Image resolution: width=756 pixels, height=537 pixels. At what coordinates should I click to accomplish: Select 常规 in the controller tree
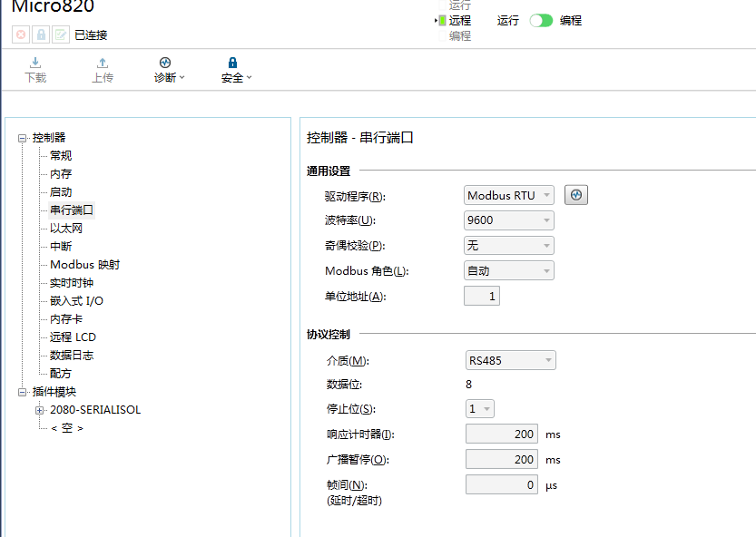tap(61, 156)
